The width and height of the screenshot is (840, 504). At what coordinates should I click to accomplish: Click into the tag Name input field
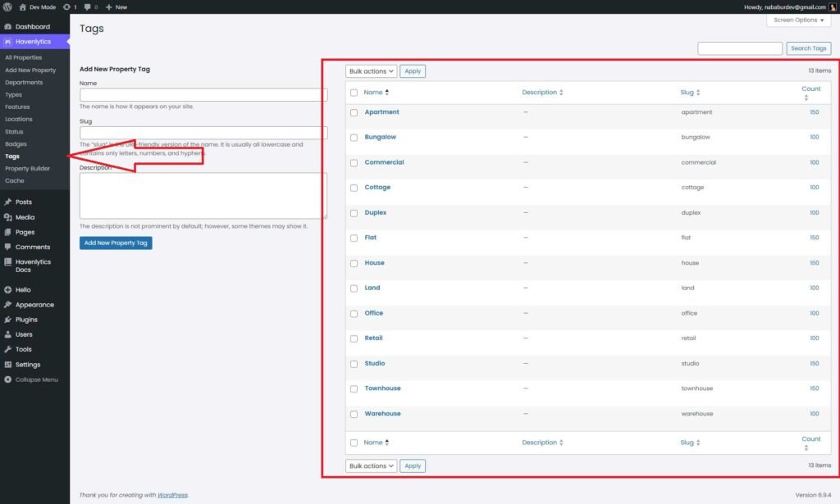tap(203, 95)
